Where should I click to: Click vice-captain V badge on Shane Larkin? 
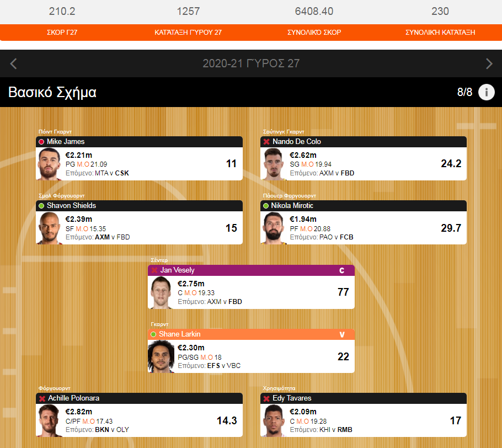click(341, 334)
